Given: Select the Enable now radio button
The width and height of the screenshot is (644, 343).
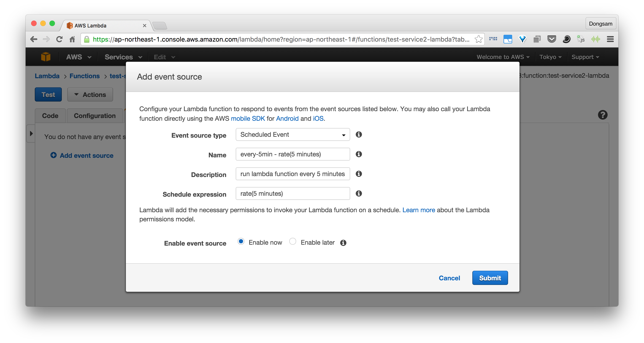Looking at the screenshot, I should pyautogui.click(x=241, y=241).
